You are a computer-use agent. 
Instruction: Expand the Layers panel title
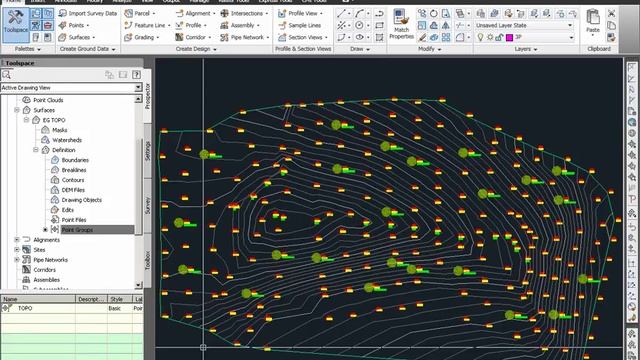[x=526, y=49]
